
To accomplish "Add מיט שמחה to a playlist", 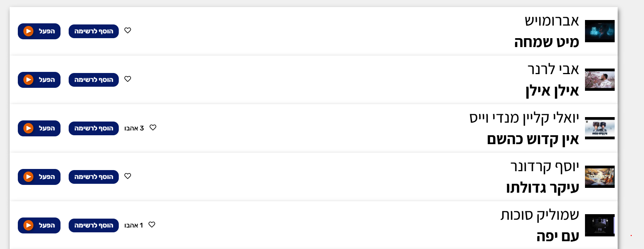I will tap(94, 31).
